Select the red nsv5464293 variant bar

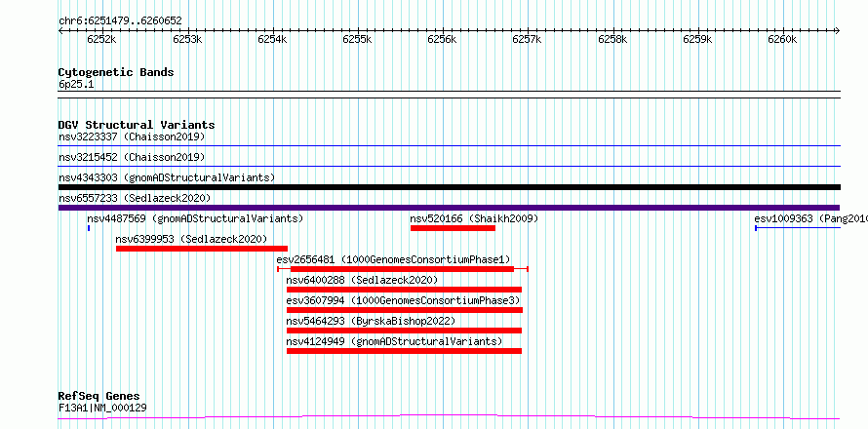pyautogui.click(x=404, y=331)
